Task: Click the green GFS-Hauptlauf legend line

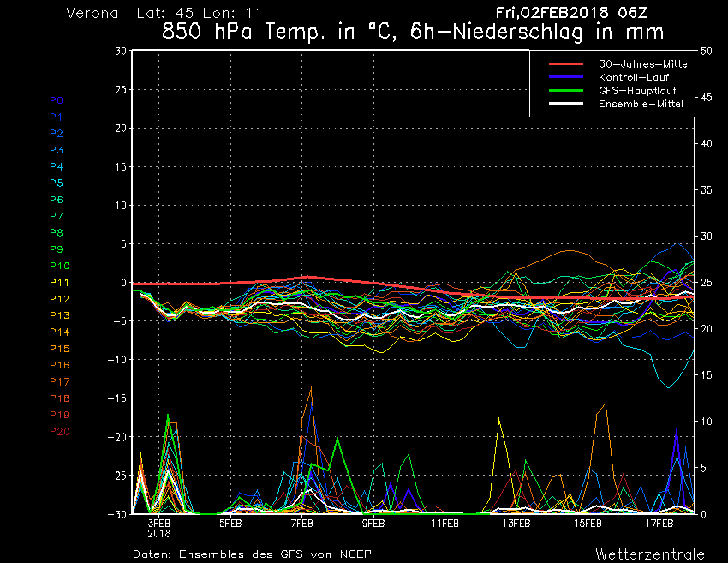Action: [x=566, y=90]
